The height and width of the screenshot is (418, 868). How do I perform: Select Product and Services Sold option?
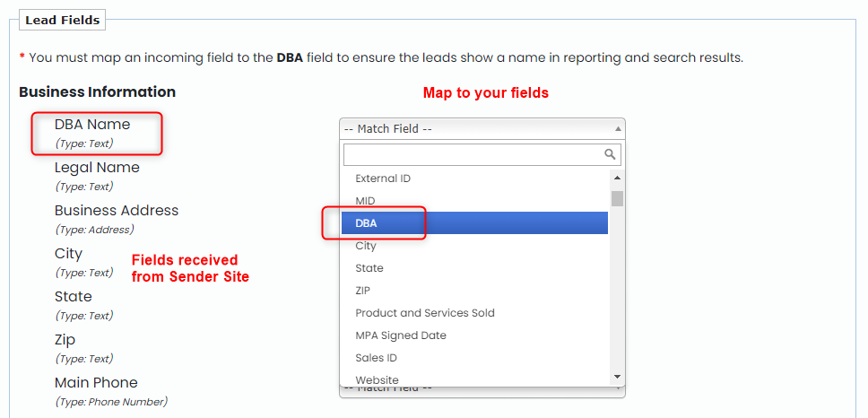(474, 313)
